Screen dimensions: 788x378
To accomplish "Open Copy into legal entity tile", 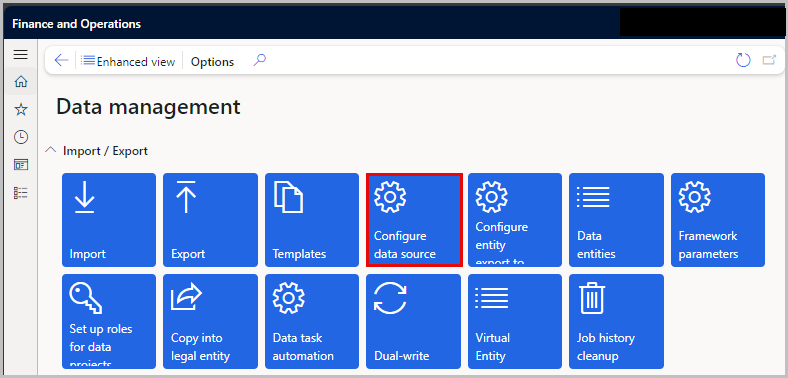I will coord(210,321).
